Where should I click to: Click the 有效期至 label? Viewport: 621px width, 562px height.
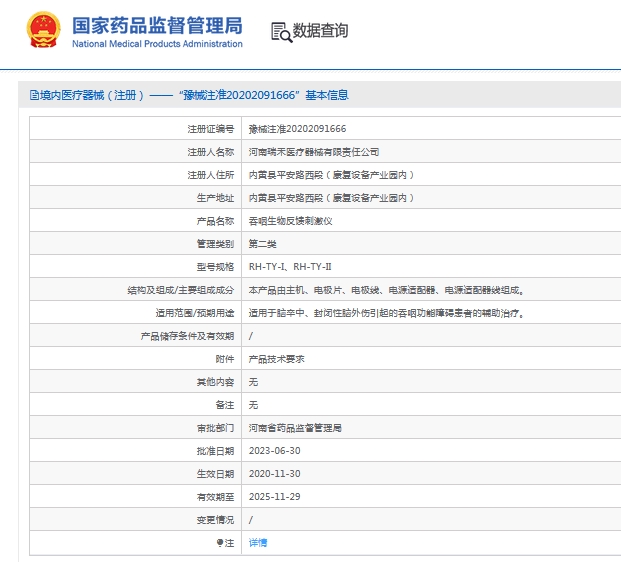(215, 497)
